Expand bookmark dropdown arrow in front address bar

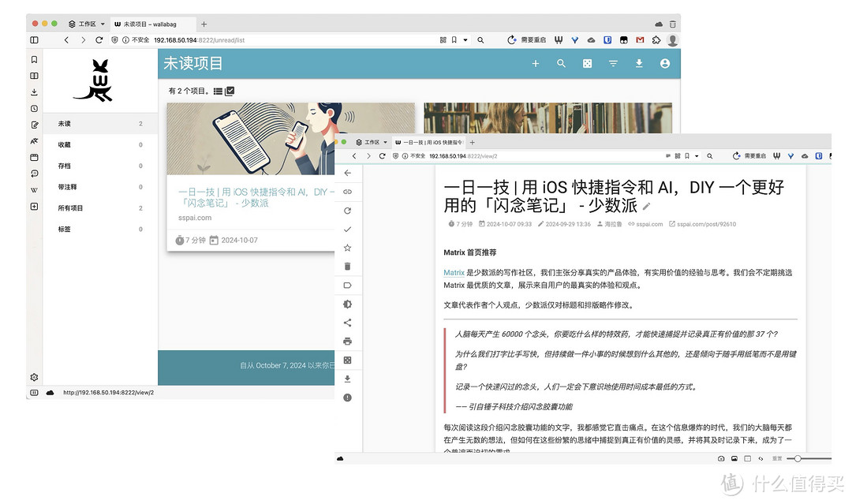[x=695, y=156]
